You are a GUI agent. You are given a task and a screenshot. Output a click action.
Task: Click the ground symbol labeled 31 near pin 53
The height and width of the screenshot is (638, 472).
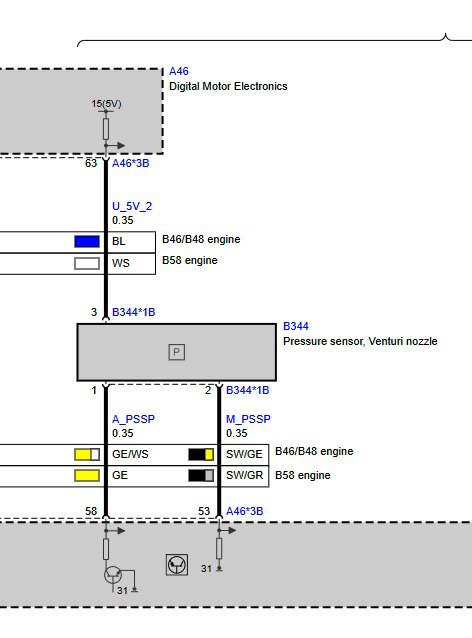[x=219, y=568]
